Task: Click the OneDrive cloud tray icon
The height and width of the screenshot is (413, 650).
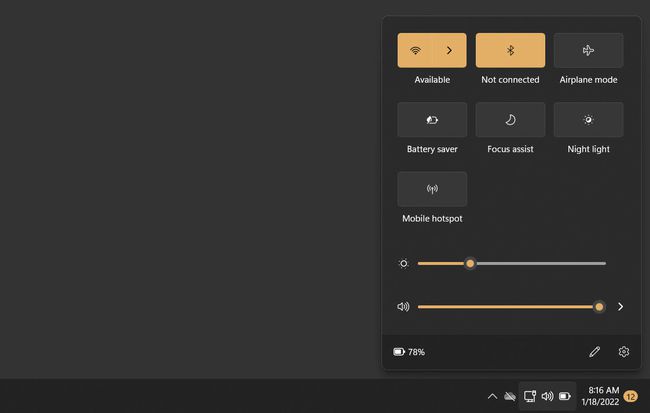Action: click(510, 396)
